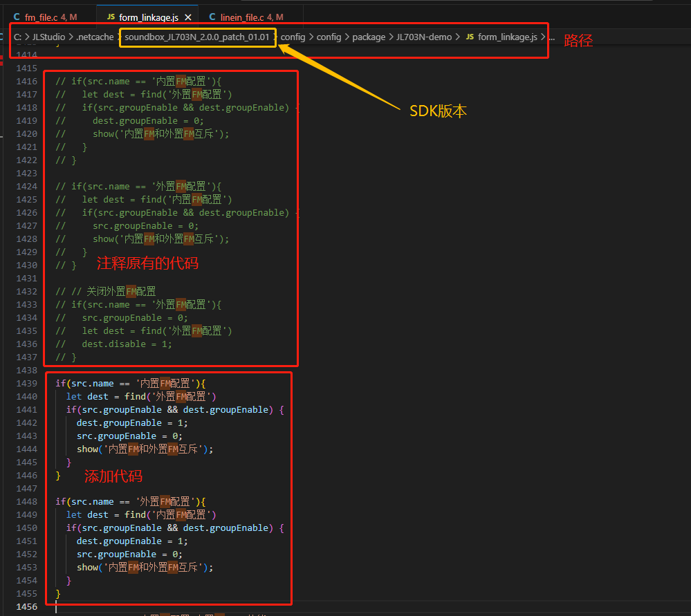
Task: Click line number 1439 in the gutter
Action: [x=26, y=383]
